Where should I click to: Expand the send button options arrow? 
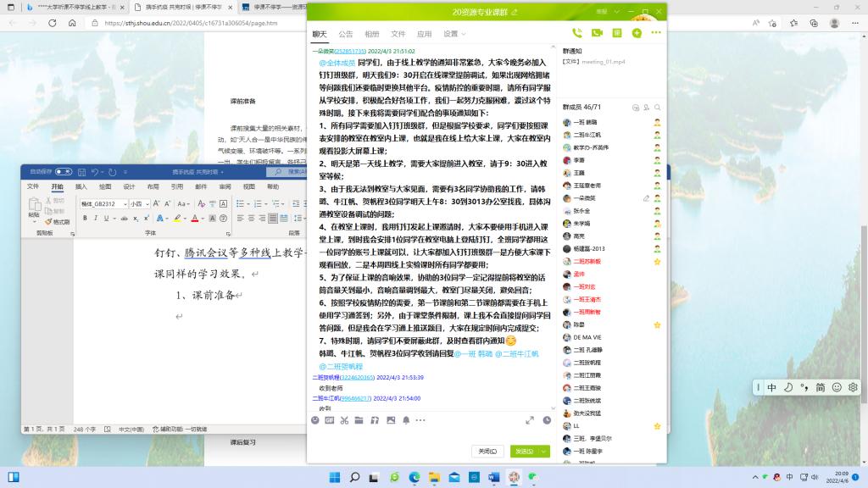click(543, 452)
